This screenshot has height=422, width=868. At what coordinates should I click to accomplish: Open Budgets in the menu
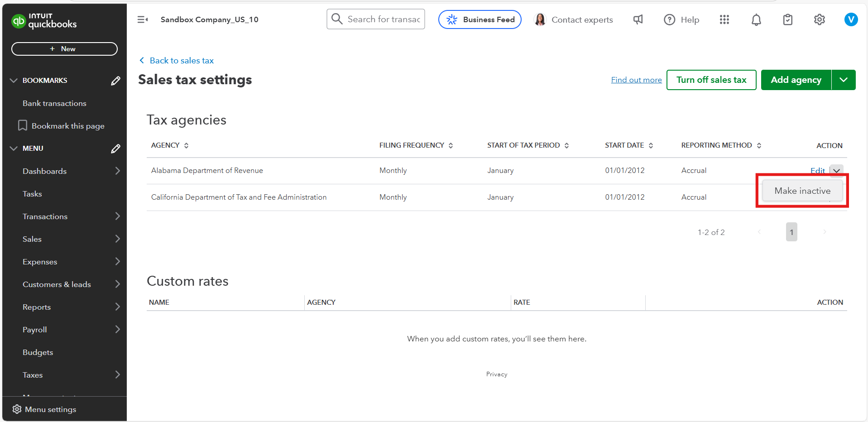(38, 352)
